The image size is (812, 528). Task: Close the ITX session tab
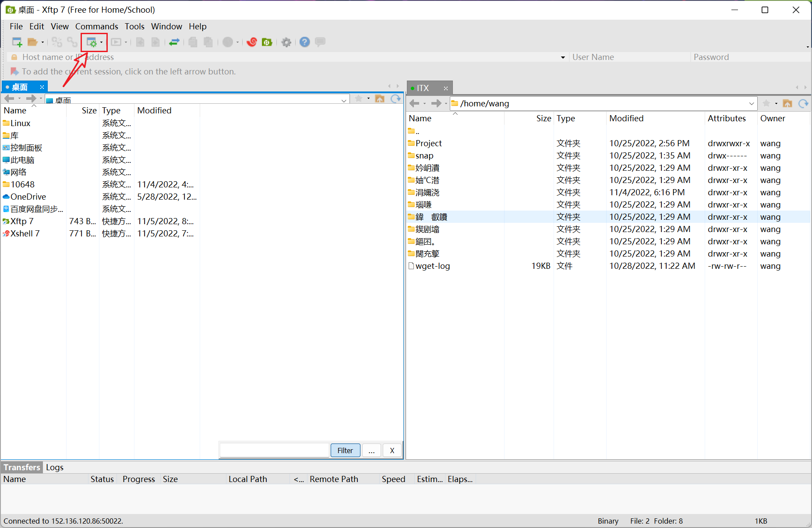point(446,88)
